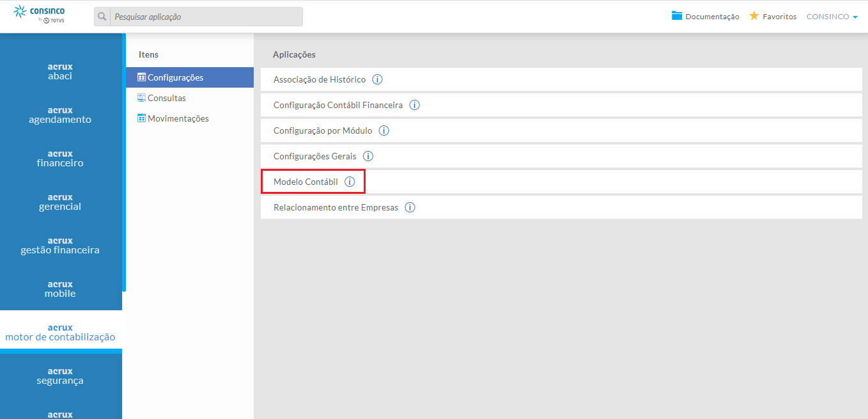Viewport: 868px width, 419px height.
Task: Select the acrux agendamento module
Action: (60, 115)
